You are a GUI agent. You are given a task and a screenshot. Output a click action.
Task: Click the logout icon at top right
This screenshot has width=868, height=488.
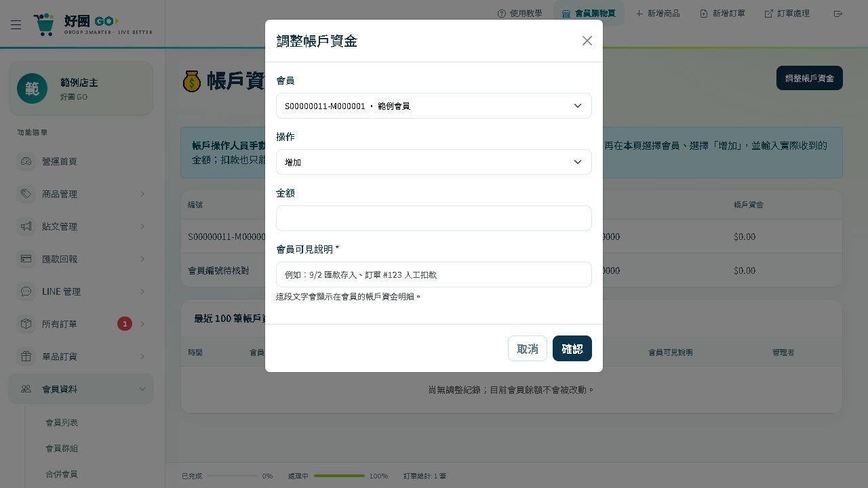pyautogui.click(x=838, y=14)
